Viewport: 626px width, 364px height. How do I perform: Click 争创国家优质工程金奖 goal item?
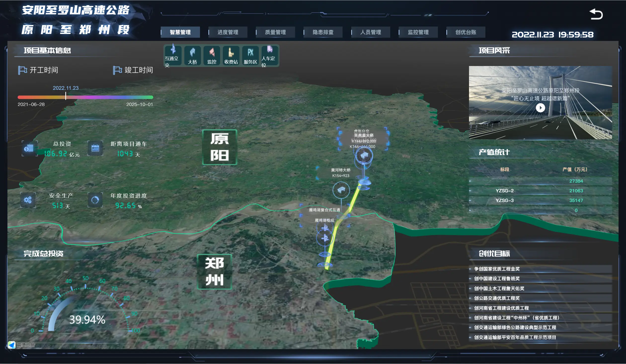(497, 269)
